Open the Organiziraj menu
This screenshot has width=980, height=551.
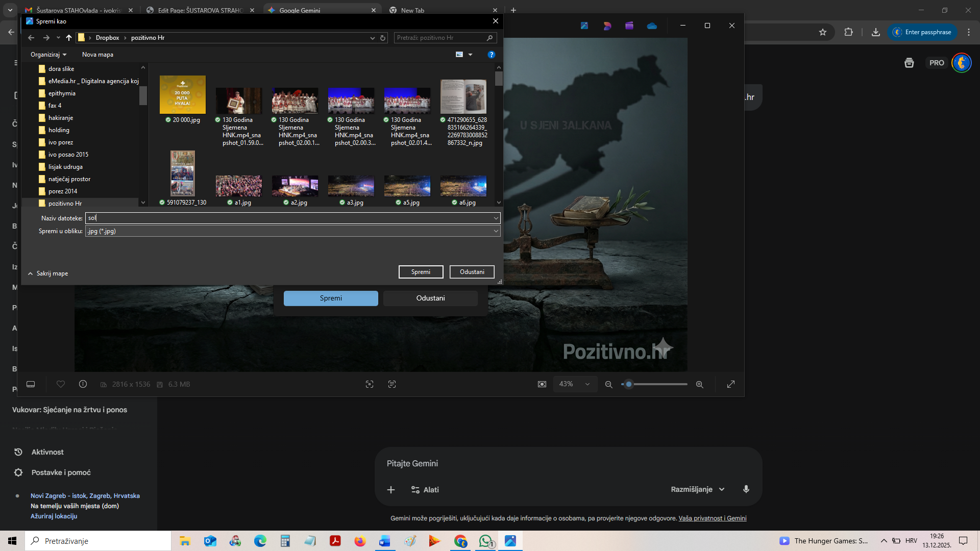coord(48,55)
